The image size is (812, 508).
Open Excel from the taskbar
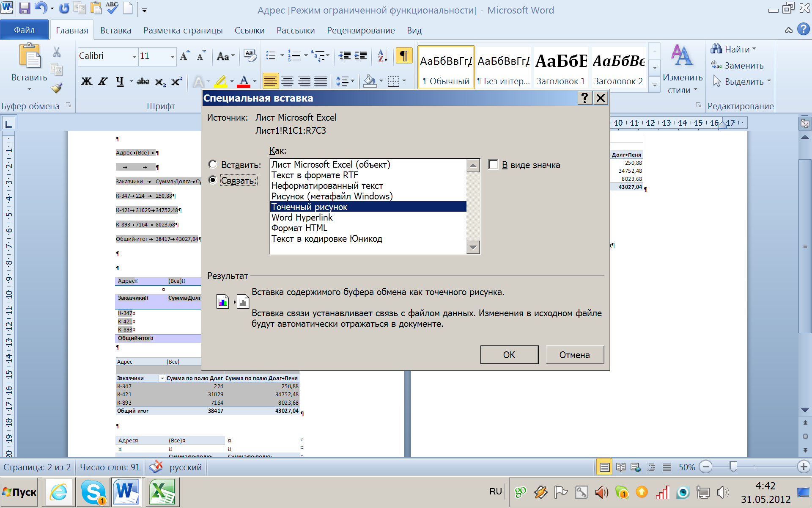pos(162,492)
